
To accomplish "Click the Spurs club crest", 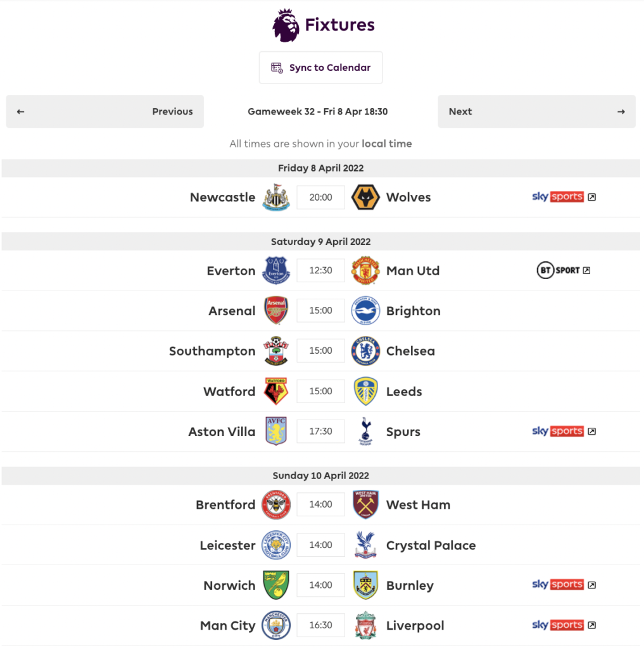I will click(365, 431).
